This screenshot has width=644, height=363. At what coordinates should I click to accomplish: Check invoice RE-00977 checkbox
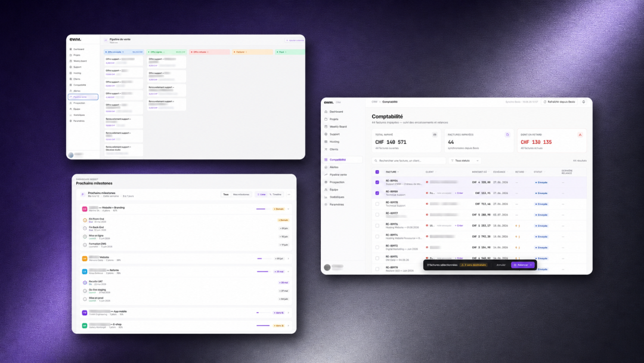[377, 214]
